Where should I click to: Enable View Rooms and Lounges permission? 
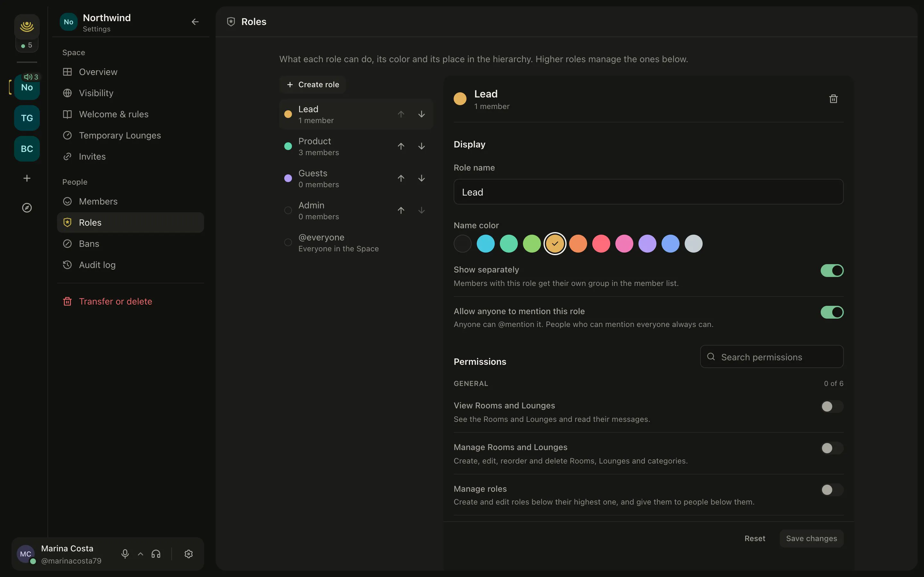[x=832, y=406]
